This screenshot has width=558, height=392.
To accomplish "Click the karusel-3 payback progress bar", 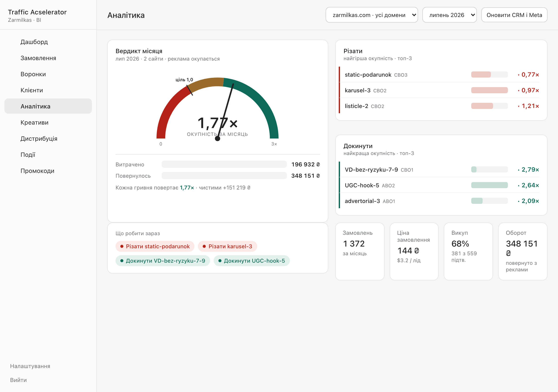I will tap(489, 90).
